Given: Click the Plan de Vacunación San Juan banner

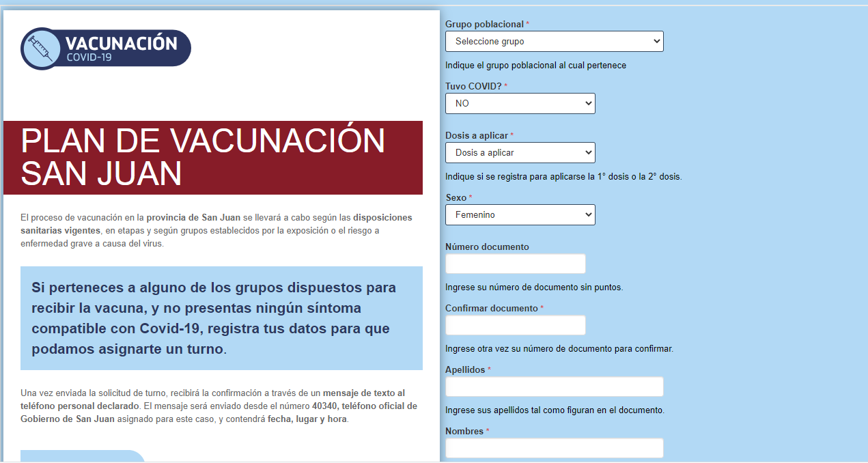Looking at the screenshot, I should click(x=213, y=158).
